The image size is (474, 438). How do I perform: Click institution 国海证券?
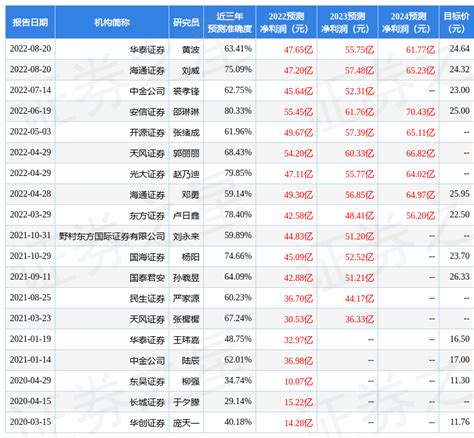pos(147,257)
